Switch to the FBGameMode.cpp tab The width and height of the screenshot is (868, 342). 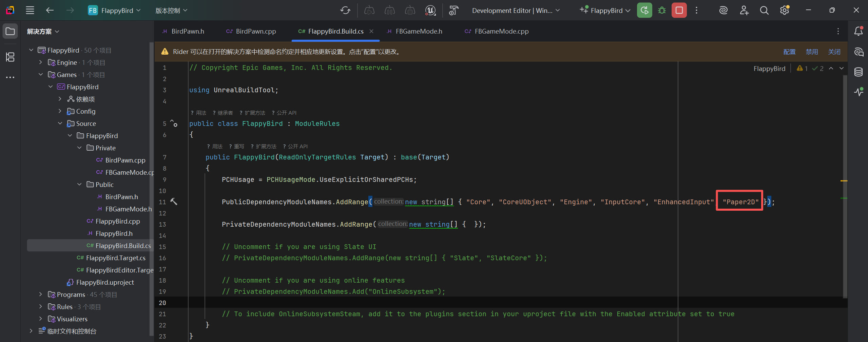pyautogui.click(x=496, y=31)
